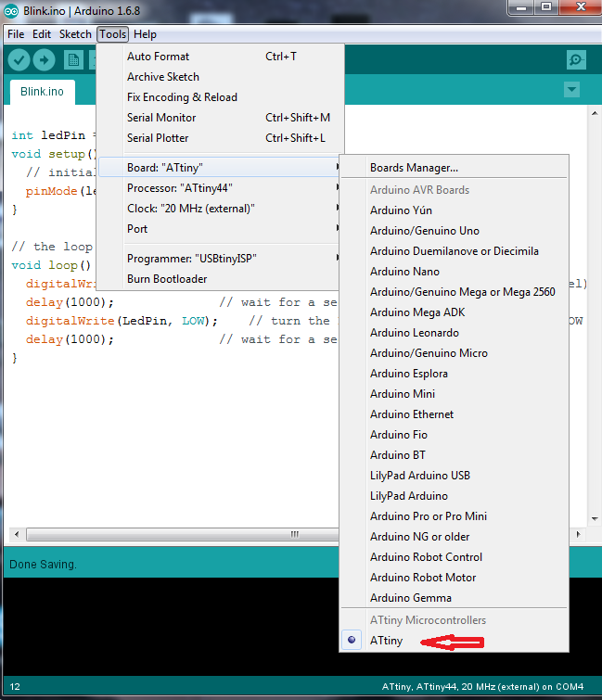
Task: Click the board info text in status bar
Action: 482,687
